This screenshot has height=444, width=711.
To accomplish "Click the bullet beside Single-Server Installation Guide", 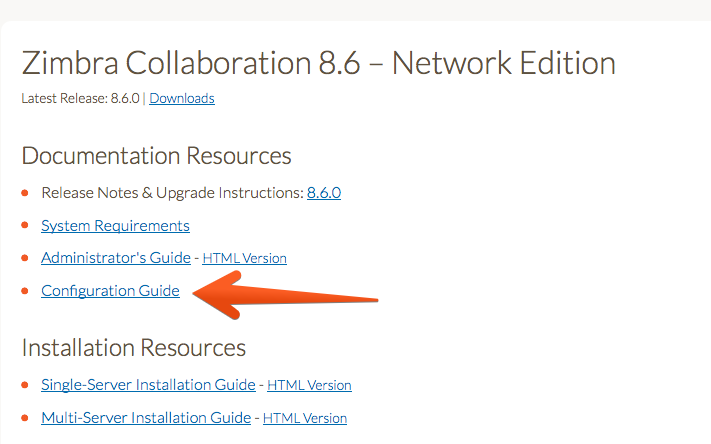I will (25, 385).
